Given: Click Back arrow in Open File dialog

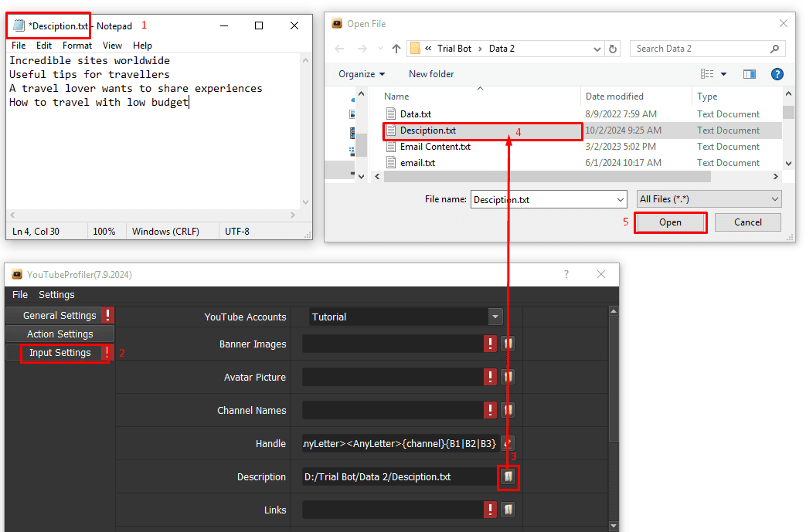Looking at the screenshot, I should pos(339,49).
